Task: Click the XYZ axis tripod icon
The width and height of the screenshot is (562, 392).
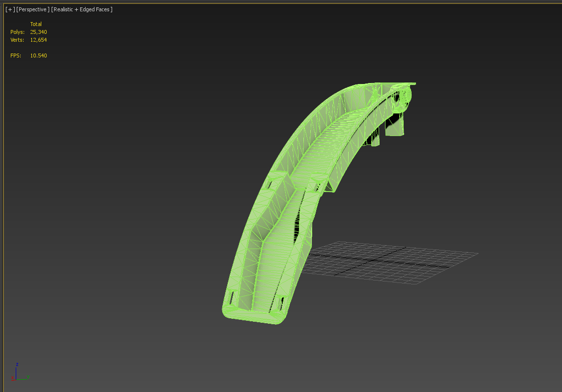Action: pos(20,372)
